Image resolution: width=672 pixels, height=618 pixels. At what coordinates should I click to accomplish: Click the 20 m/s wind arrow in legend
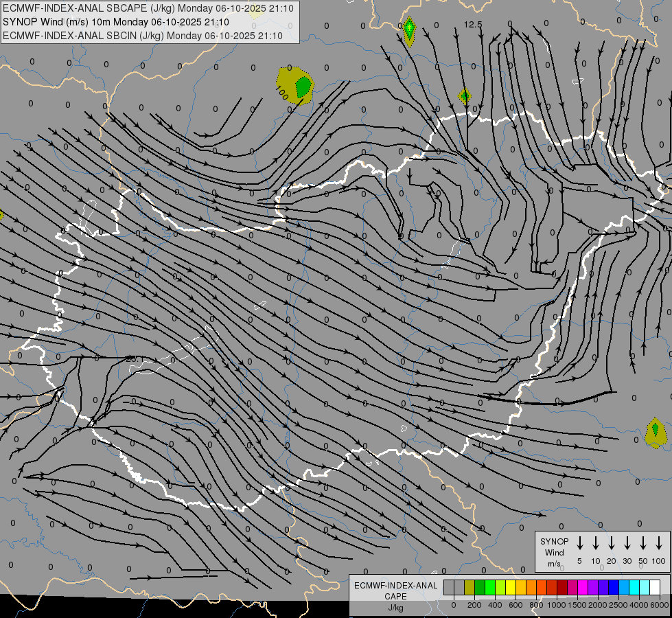[x=612, y=543]
